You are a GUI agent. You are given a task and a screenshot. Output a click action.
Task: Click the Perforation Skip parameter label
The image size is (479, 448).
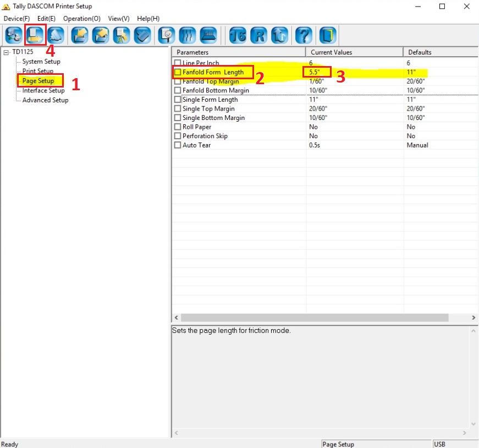click(205, 136)
